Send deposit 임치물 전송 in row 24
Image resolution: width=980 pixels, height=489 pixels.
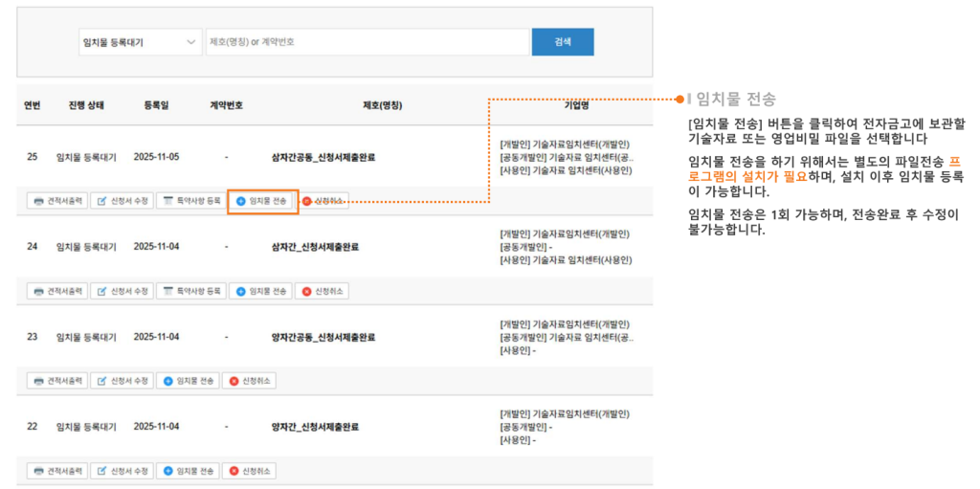click(x=260, y=291)
